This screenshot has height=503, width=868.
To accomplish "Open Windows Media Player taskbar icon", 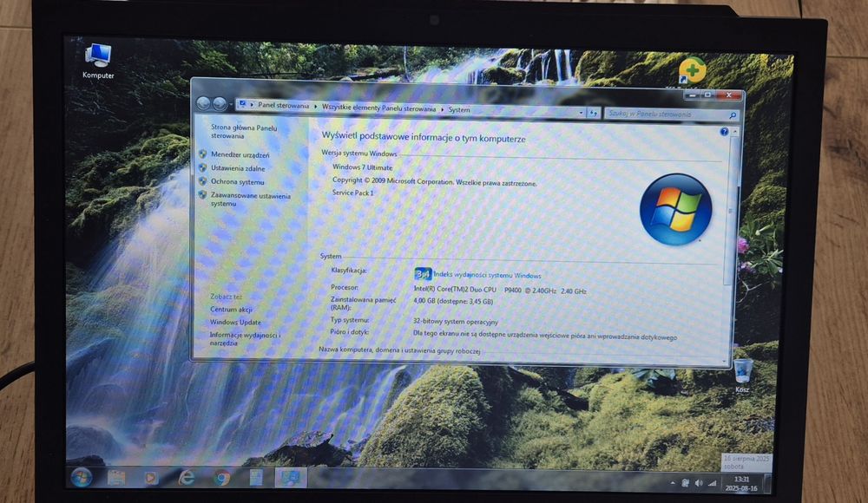I will (x=150, y=477).
